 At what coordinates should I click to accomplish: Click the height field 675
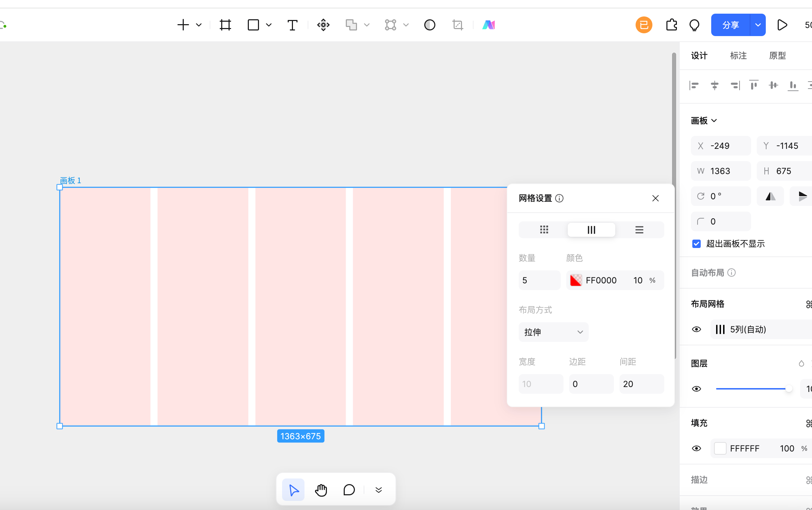[x=785, y=171]
